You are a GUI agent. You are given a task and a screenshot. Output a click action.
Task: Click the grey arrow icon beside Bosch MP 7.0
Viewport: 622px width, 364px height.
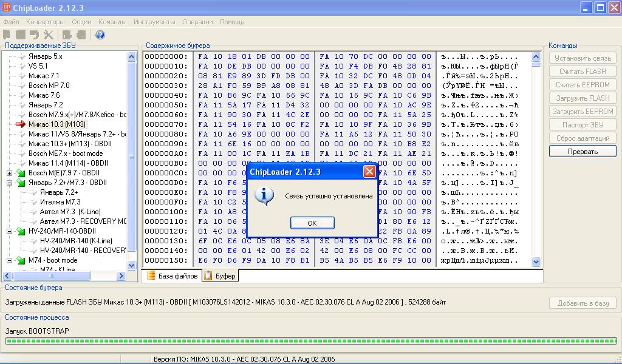click(22, 86)
